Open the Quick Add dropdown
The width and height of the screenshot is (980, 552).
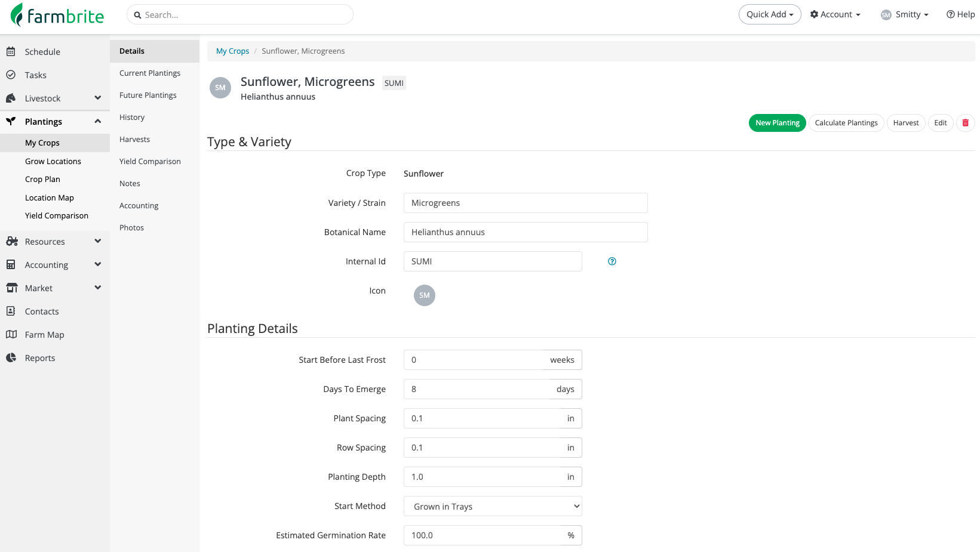[x=769, y=15]
